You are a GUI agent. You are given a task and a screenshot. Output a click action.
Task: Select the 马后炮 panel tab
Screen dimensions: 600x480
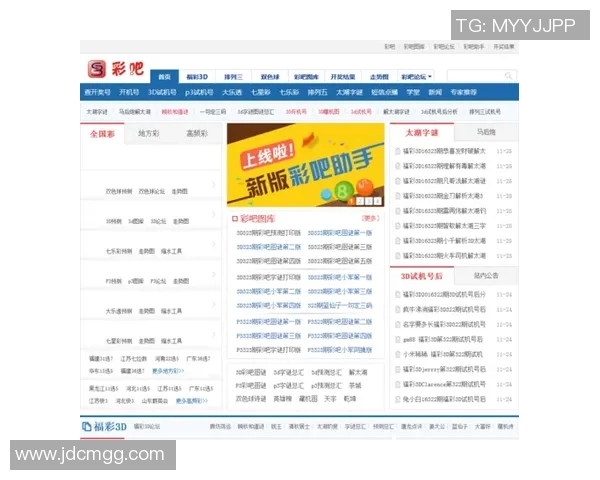pos(486,132)
